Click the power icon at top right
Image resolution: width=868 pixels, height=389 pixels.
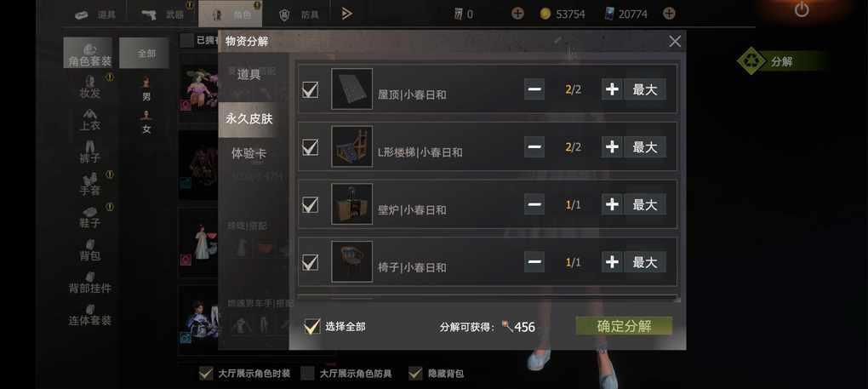802,9
